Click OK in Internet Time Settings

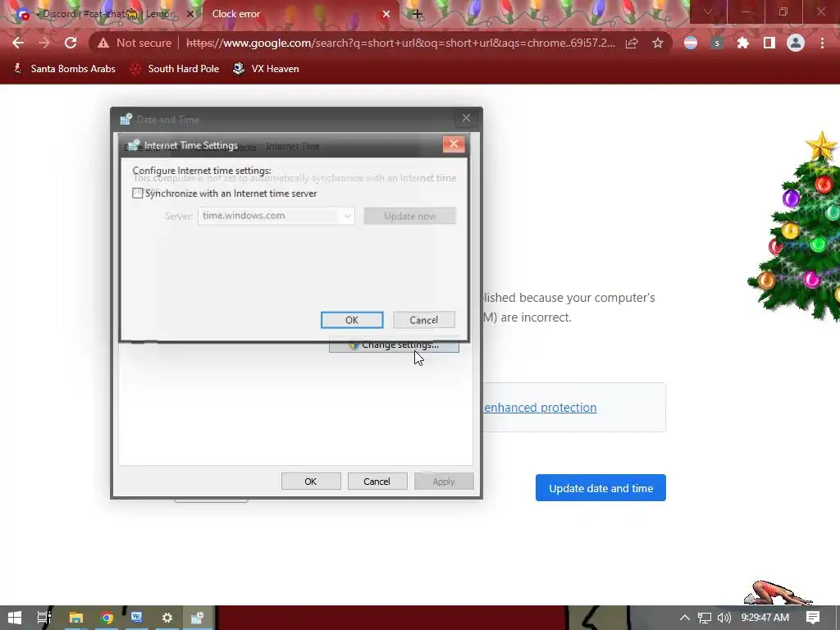click(x=352, y=320)
